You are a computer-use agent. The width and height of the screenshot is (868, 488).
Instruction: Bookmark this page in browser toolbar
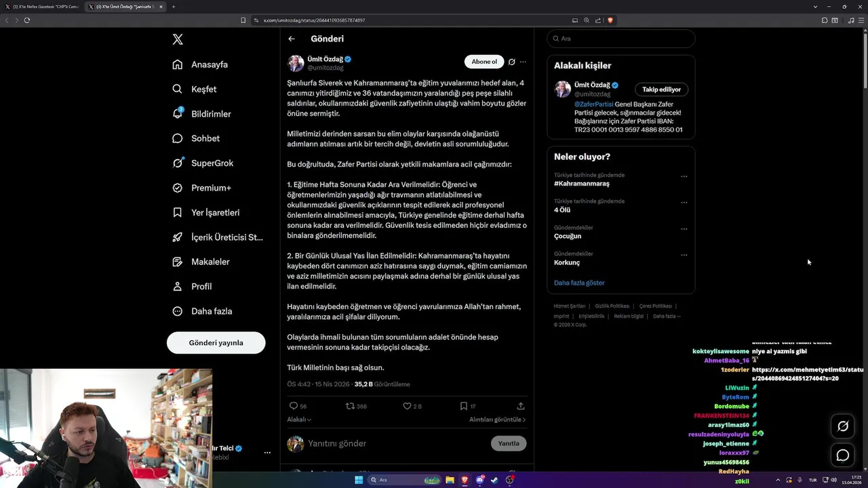click(x=243, y=20)
